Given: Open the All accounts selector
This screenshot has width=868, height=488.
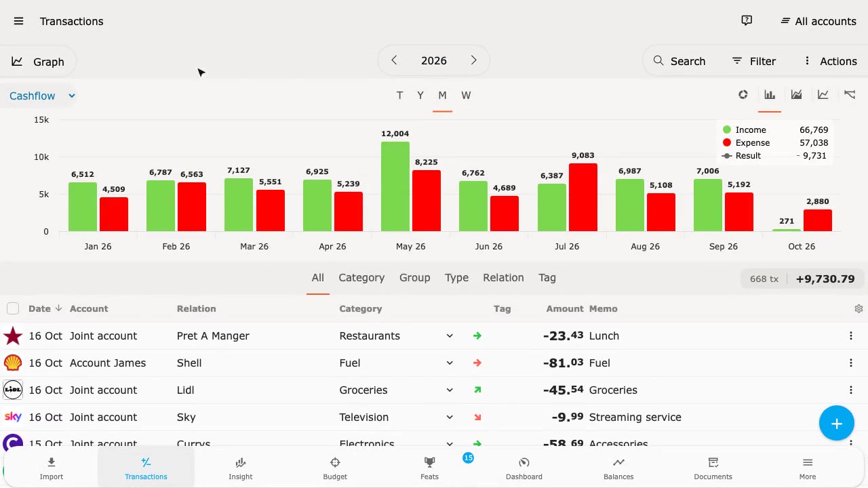Looking at the screenshot, I should tap(818, 21).
